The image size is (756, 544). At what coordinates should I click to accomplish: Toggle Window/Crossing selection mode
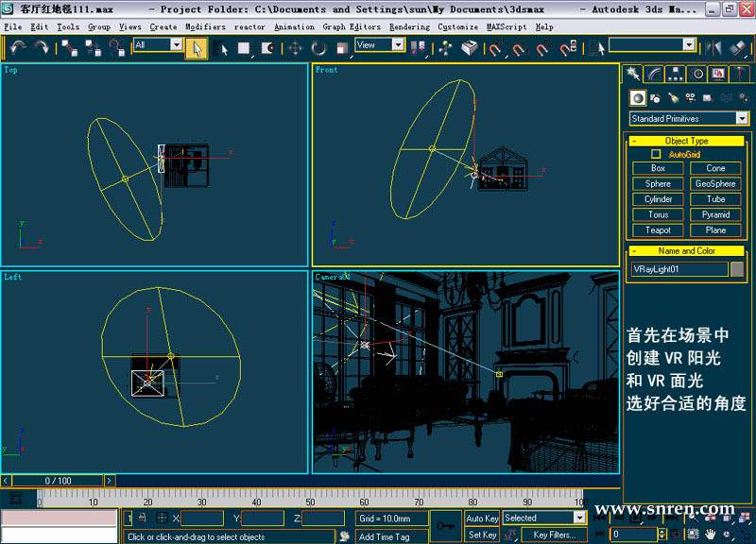click(x=267, y=48)
